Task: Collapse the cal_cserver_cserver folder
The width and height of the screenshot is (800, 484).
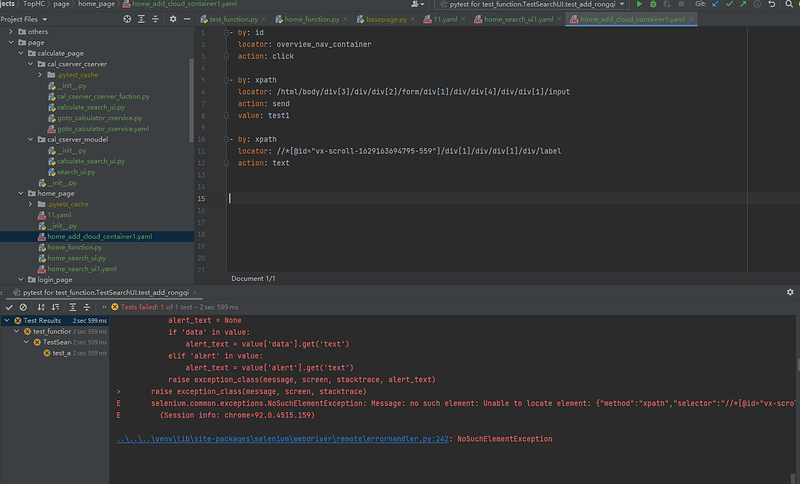Action: pyautogui.click(x=31, y=64)
